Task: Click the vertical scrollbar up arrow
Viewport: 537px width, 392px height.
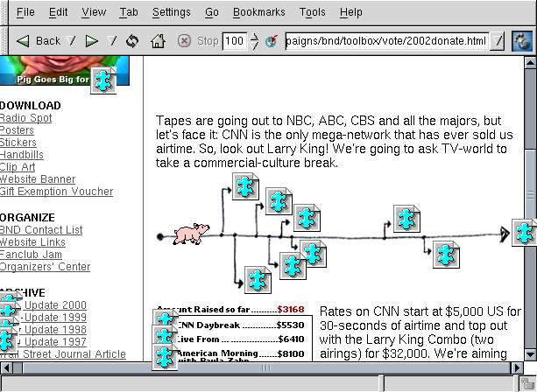Action: tap(530, 63)
